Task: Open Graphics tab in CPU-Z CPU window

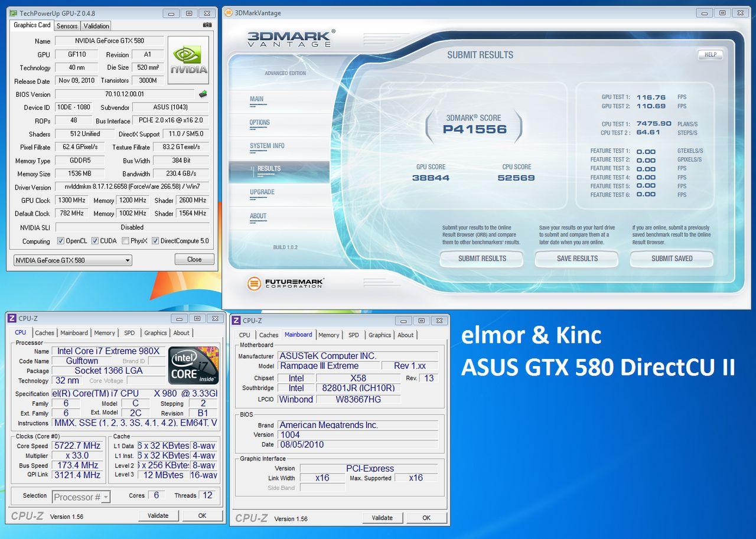Action: click(x=155, y=333)
